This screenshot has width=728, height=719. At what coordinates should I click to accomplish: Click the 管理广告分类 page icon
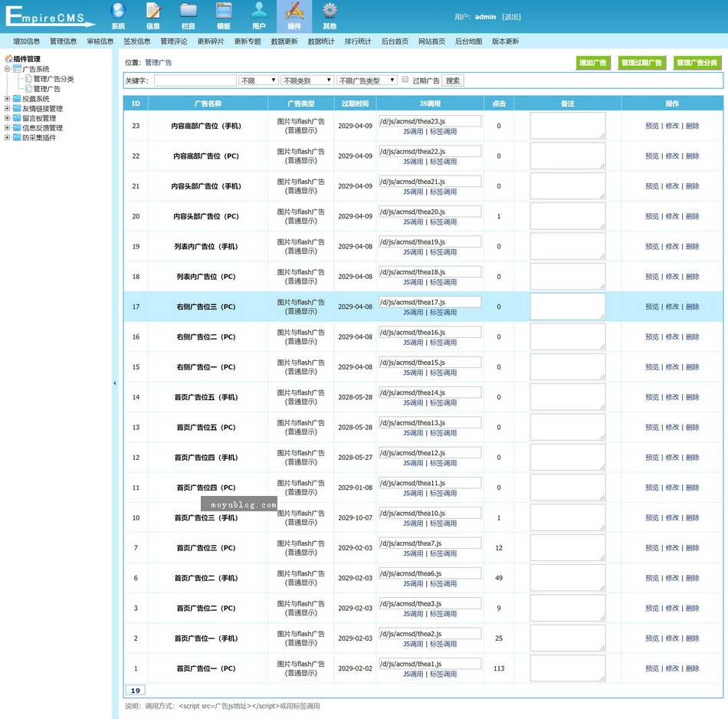coord(29,78)
